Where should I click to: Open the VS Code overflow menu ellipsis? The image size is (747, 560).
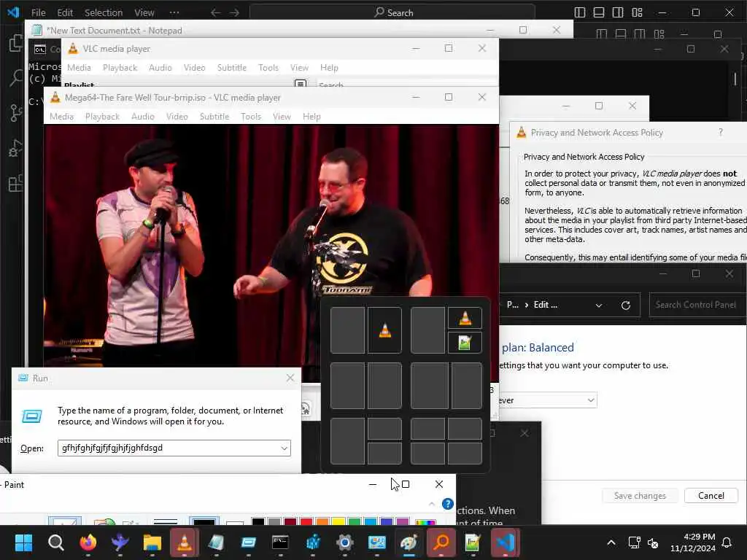point(174,13)
